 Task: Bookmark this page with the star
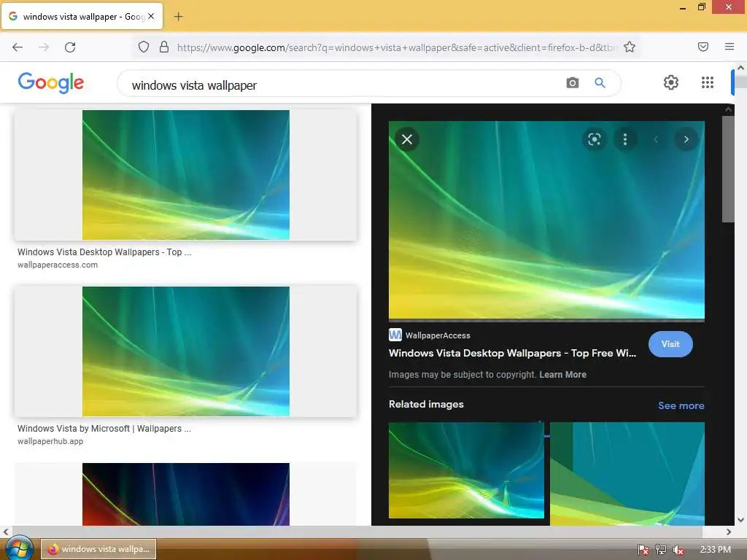click(x=630, y=47)
